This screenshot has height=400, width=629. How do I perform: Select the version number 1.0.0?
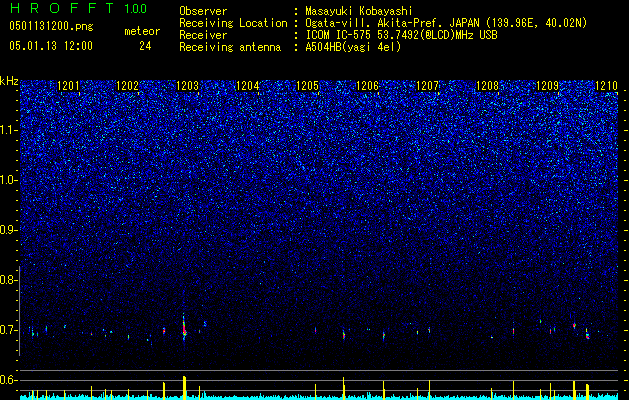point(135,8)
